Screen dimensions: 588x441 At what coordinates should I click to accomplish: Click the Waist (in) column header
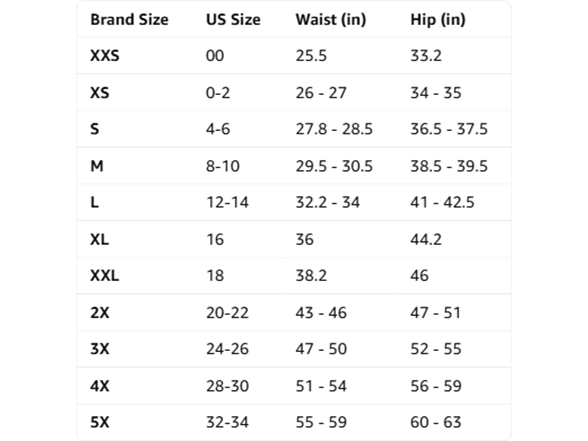click(331, 20)
